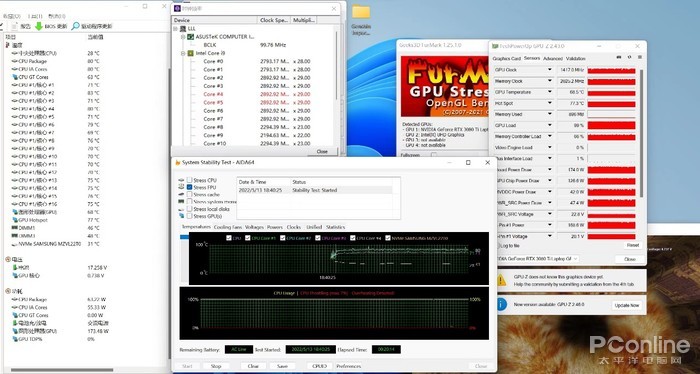The width and height of the screenshot is (700, 374).
Task: Click the report document icon in AIDA64 toolbar
Action: coord(14,26)
